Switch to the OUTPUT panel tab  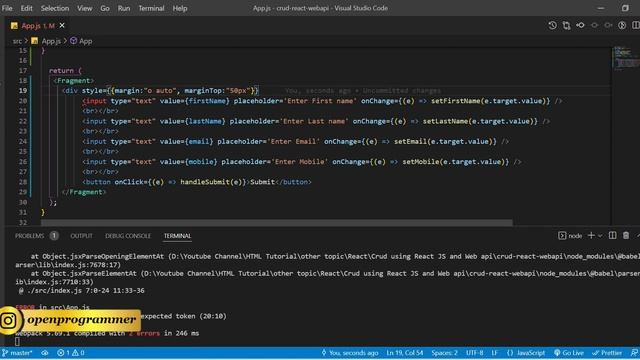pos(81,236)
